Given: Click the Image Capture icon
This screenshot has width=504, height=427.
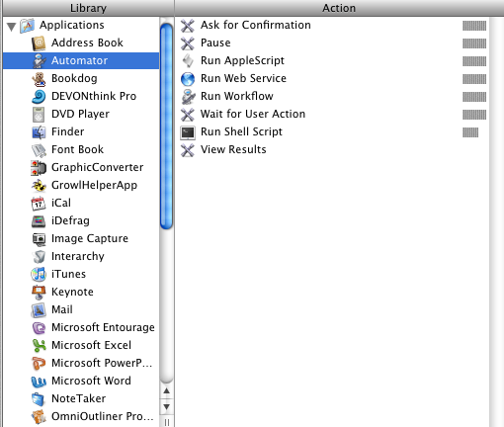Looking at the screenshot, I should pos(39,239).
